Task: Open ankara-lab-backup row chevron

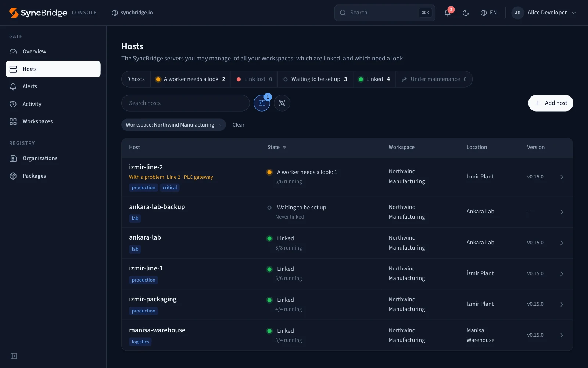Action: [562, 212]
